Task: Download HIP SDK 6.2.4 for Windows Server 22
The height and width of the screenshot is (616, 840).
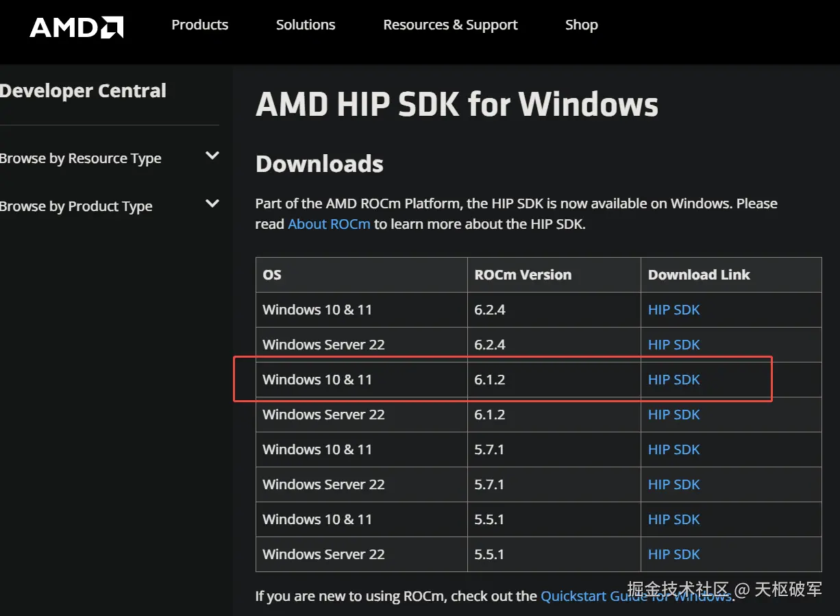Action: pos(674,345)
